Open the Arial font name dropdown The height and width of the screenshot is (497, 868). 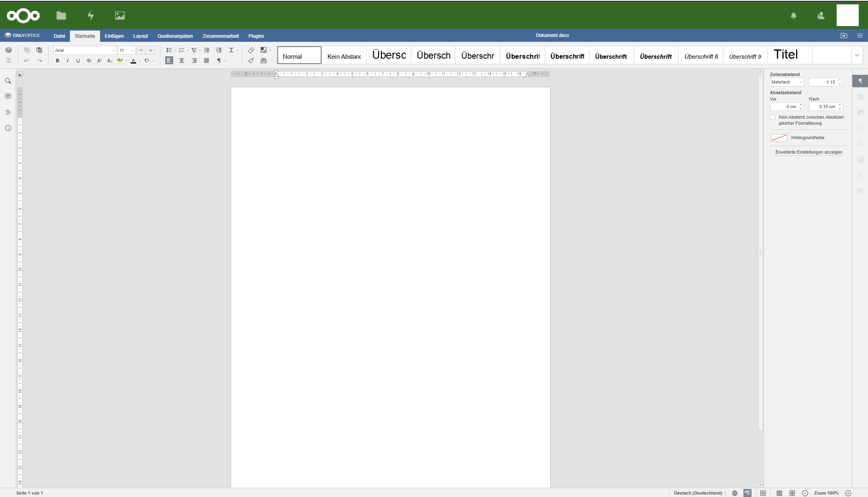pos(85,50)
